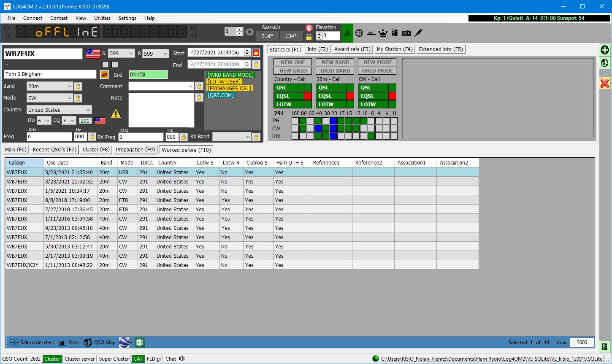Open the crown (awards) icon
Viewport: 612px width, 364px height.
point(383,32)
